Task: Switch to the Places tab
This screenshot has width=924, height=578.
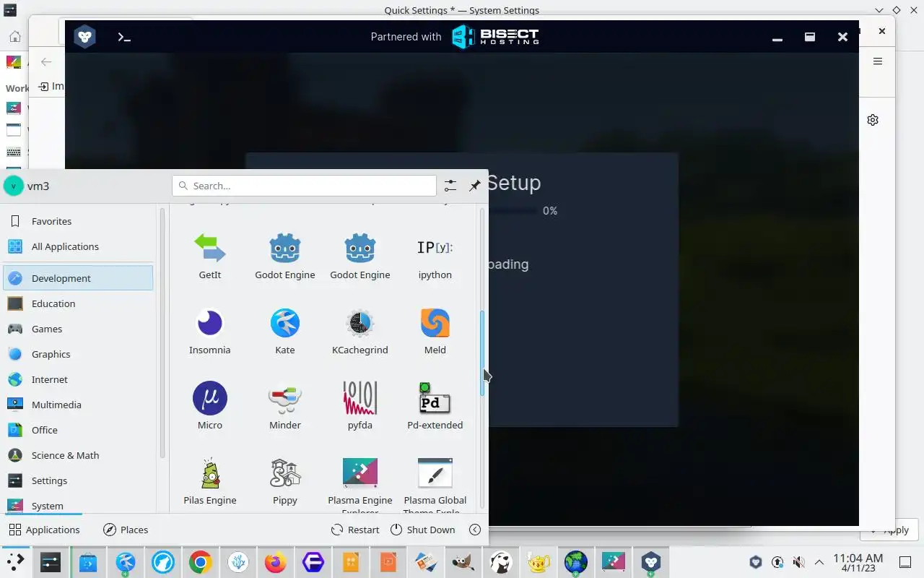Action: [126, 530]
